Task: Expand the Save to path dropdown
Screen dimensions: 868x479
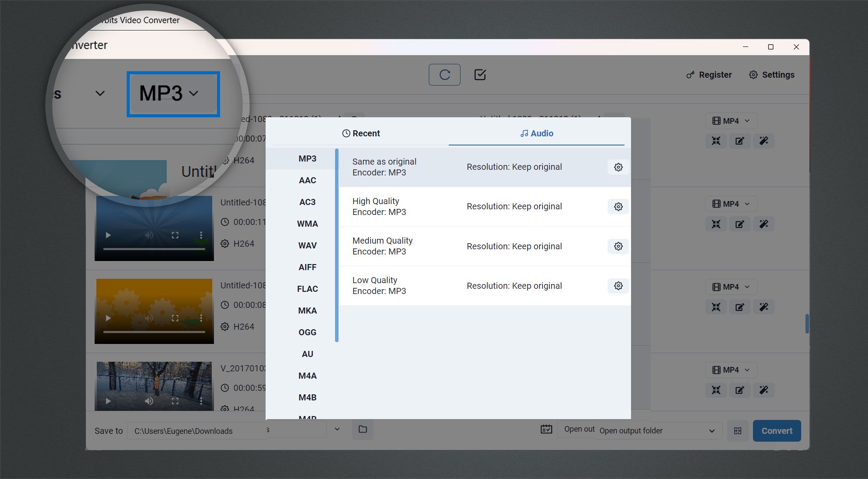Action: [x=337, y=431]
